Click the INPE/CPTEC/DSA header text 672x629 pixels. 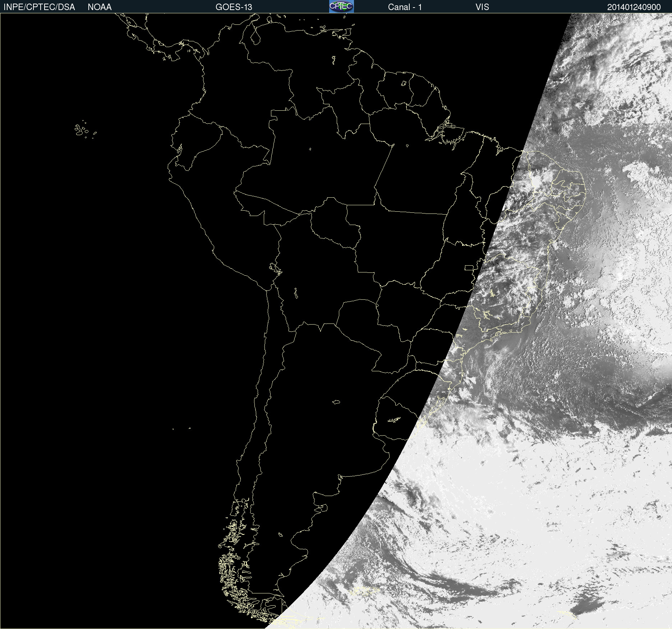coord(39,7)
